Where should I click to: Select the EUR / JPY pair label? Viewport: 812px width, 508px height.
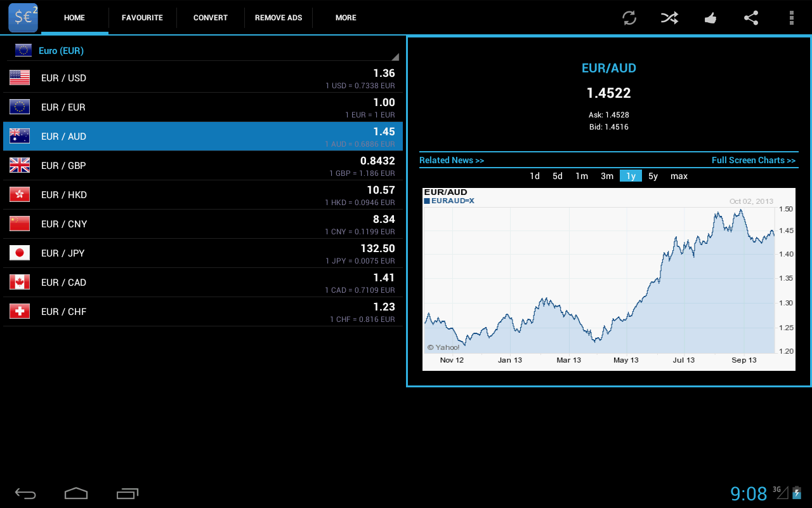pos(63,253)
